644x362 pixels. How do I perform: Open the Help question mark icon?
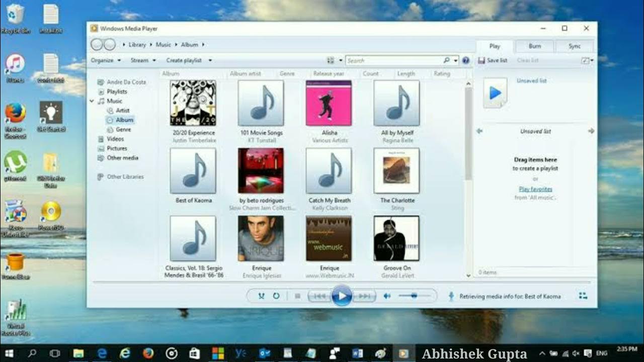(x=466, y=60)
